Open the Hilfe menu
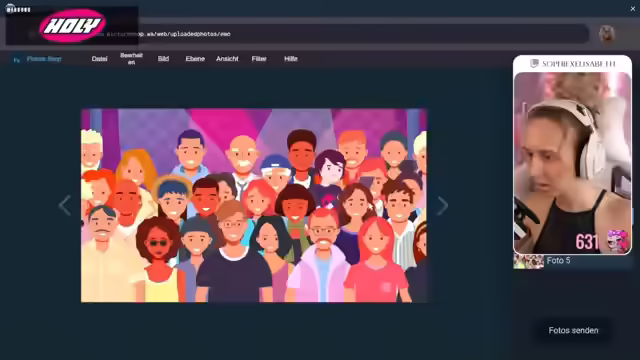 [291, 59]
